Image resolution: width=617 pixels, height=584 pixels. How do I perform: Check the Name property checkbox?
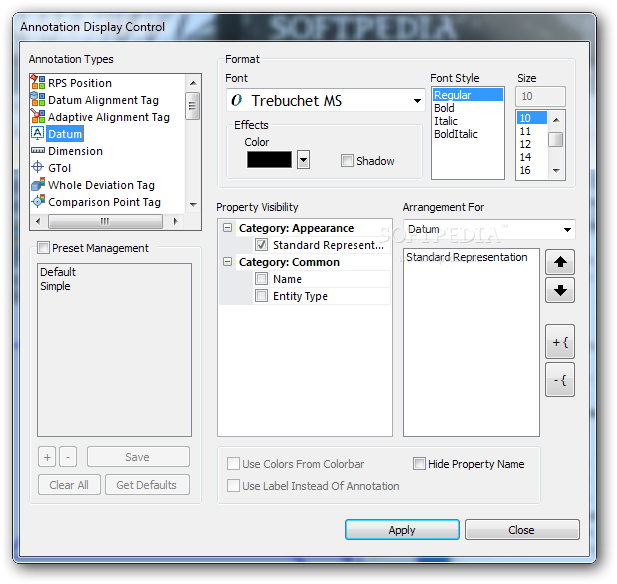click(x=261, y=279)
